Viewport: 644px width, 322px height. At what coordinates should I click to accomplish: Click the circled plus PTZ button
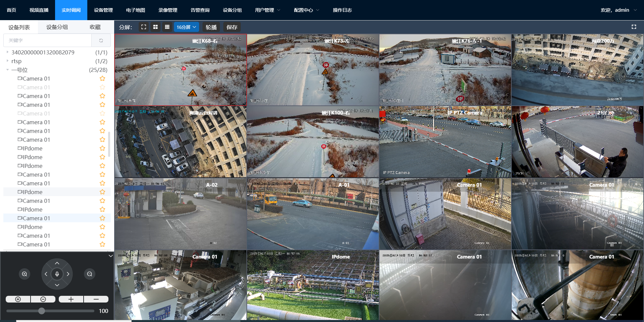point(18,299)
